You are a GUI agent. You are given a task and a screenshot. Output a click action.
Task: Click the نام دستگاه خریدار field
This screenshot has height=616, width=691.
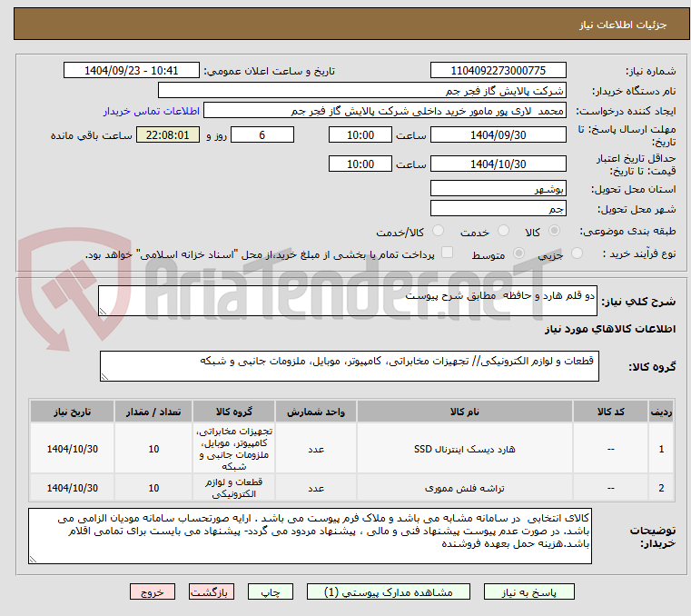[361, 90]
